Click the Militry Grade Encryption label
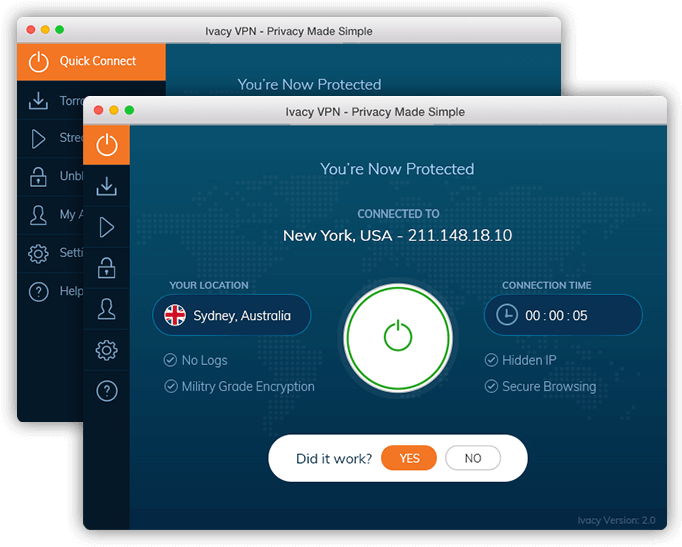Viewport: 682px width, 547px height. click(x=248, y=387)
